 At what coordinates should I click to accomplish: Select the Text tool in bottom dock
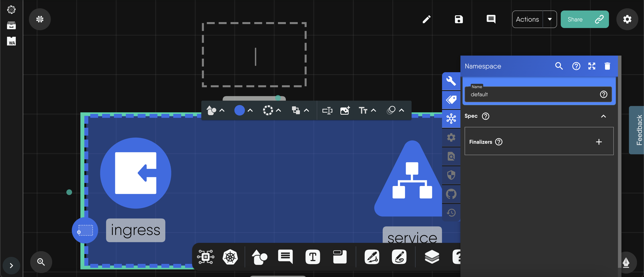(x=313, y=257)
